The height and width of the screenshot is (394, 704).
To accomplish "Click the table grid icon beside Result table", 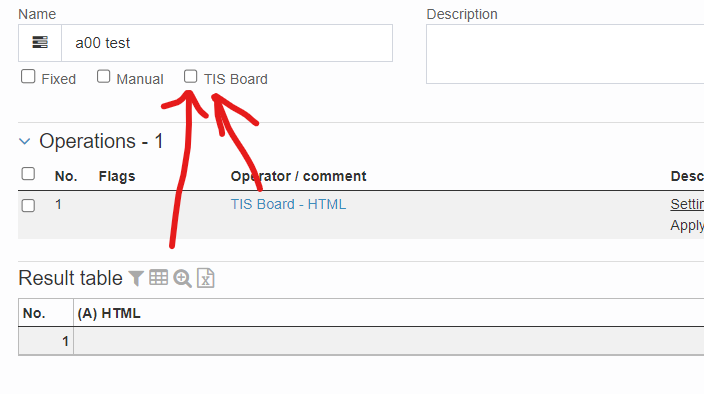I will (x=158, y=278).
